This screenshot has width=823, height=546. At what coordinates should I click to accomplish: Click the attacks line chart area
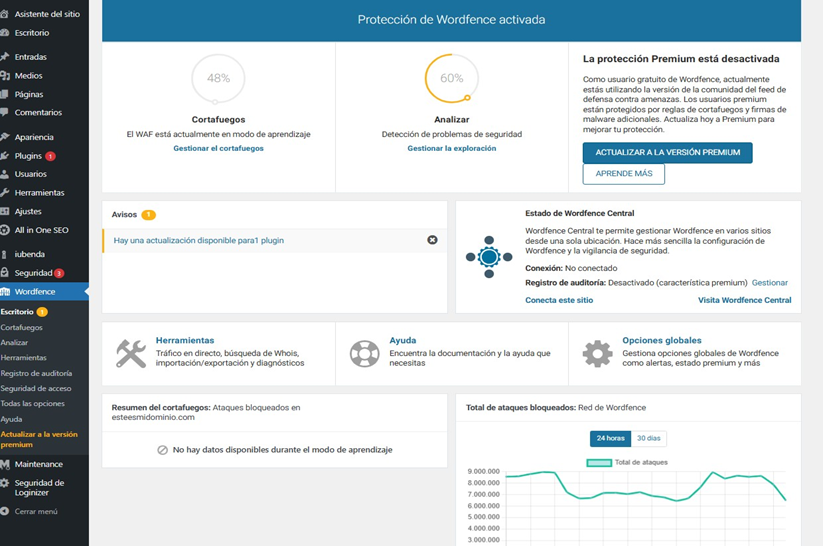646,507
